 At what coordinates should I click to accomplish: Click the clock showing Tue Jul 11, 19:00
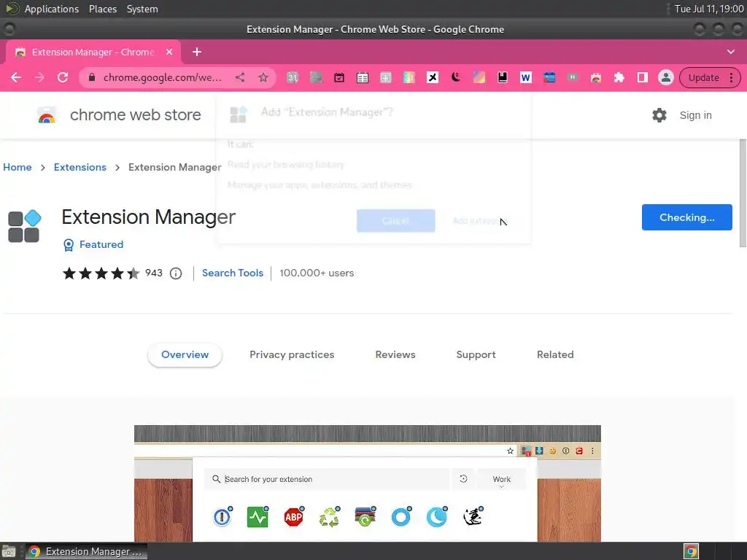pos(709,9)
